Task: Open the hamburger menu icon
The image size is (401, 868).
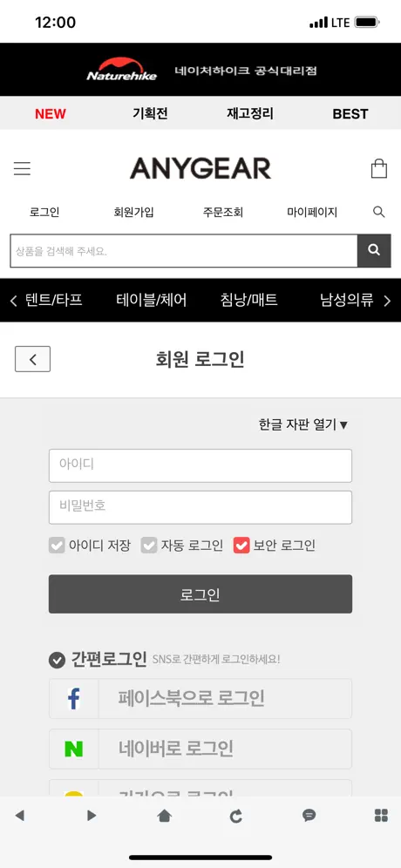Action: pyautogui.click(x=22, y=168)
